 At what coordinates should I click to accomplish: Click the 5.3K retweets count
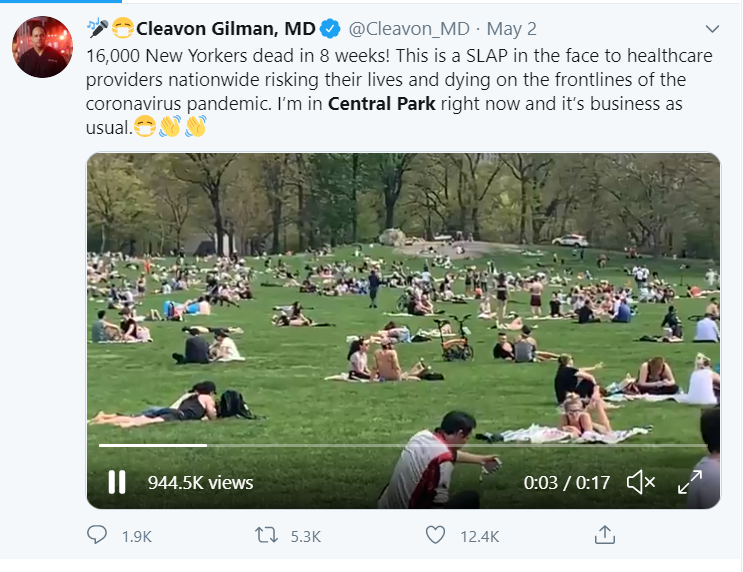pos(305,537)
